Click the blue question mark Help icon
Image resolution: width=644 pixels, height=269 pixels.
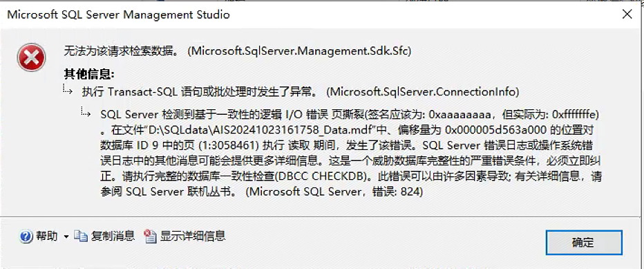point(26,236)
